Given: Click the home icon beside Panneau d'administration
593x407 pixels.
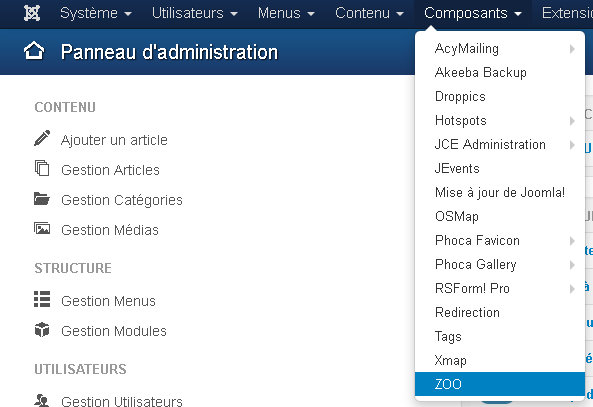Looking at the screenshot, I should click(34, 51).
